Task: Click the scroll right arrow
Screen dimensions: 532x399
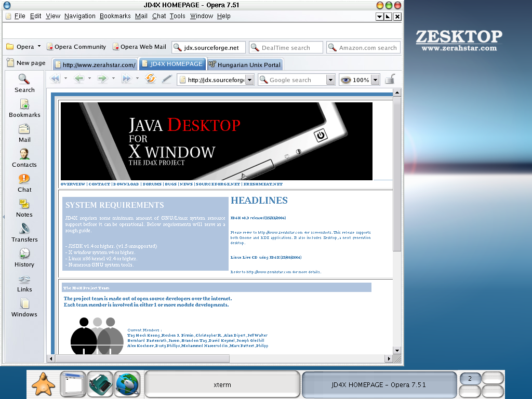Action: pyautogui.click(x=389, y=358)
